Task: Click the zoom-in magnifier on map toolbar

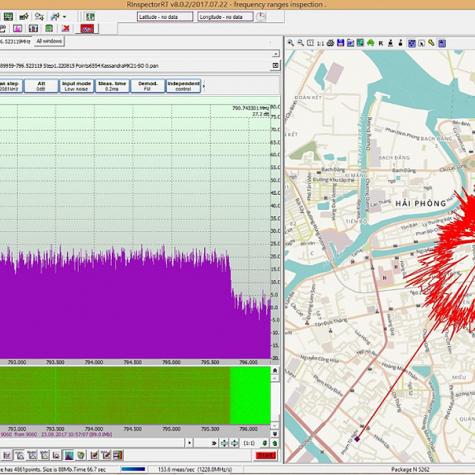Action: coord(291,43)
